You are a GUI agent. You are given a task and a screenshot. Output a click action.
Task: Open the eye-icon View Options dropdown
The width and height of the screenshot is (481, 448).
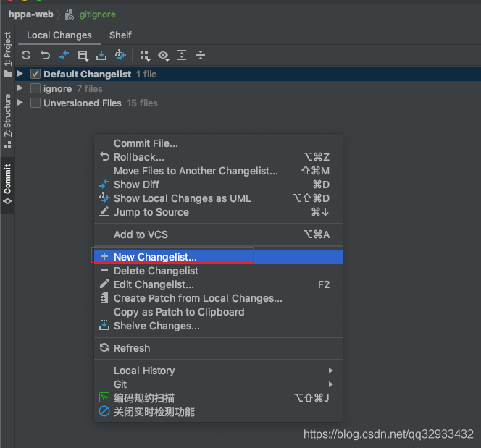(164, 55)
